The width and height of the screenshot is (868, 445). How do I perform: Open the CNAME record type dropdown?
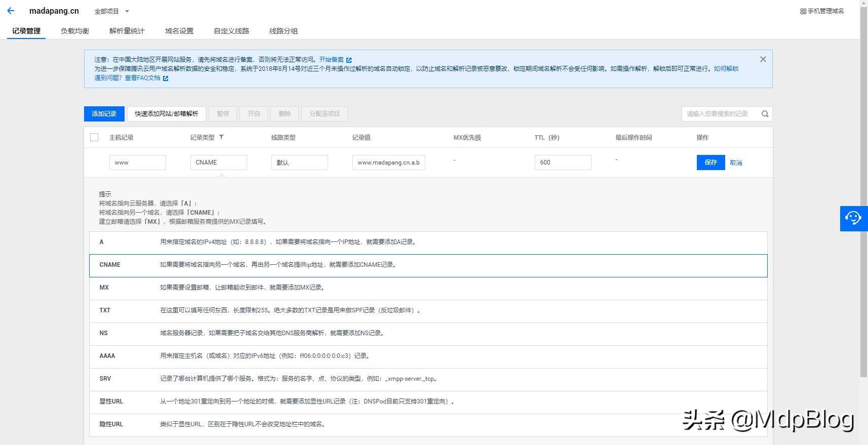click(218, 163)
